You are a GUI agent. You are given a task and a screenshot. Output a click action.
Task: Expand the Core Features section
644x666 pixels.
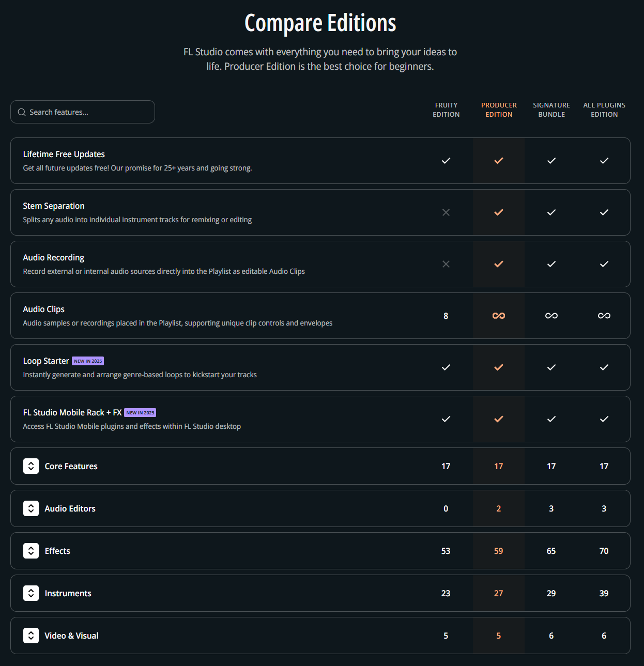tap(31, 466)
